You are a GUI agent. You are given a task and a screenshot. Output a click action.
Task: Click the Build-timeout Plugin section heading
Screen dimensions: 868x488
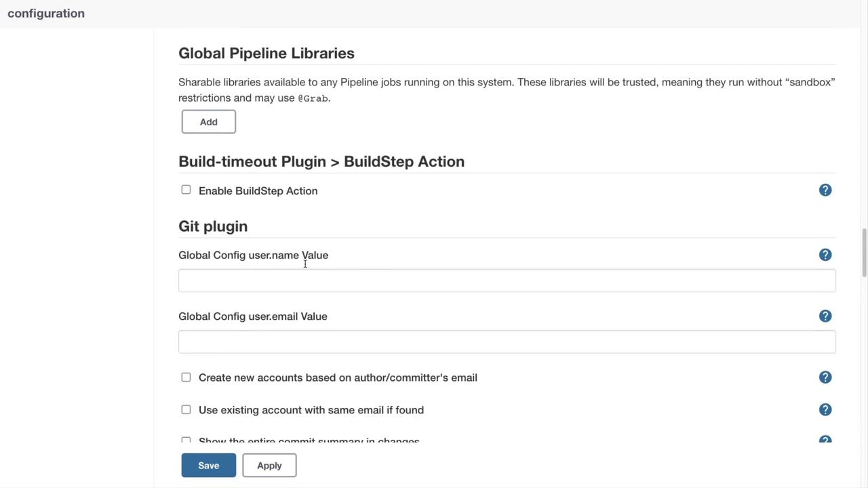point(321,161)
